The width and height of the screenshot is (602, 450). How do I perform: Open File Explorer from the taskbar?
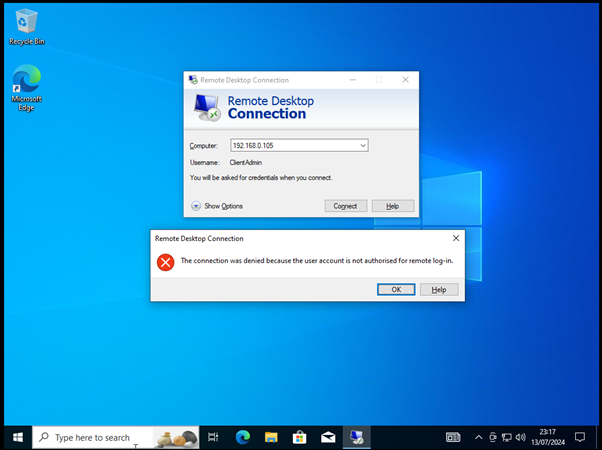coord(270,437)
